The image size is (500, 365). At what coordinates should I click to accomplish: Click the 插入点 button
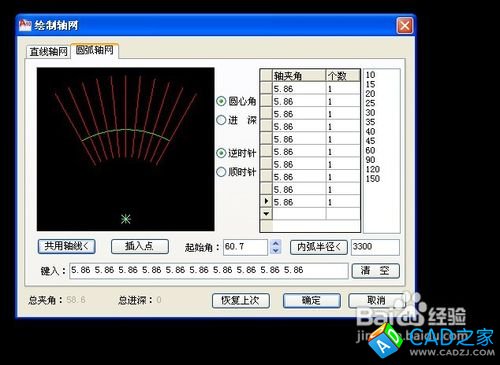coord(140,247)
